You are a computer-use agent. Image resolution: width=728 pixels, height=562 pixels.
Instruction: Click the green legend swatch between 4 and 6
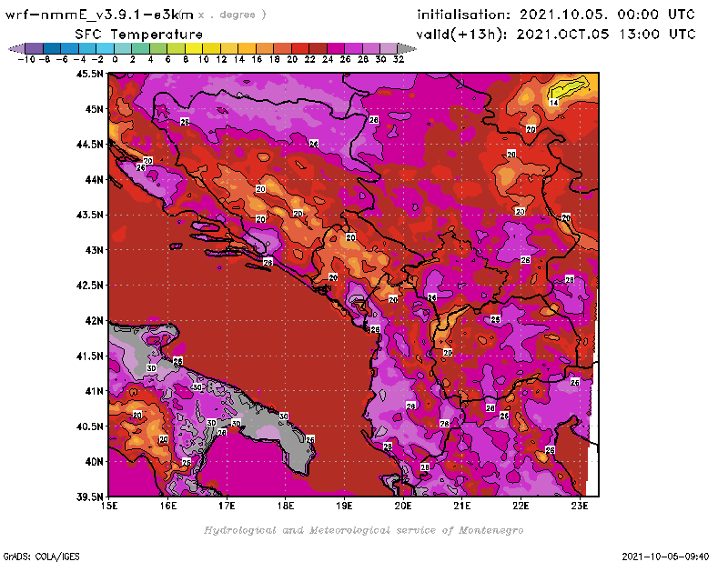[158, 48]
